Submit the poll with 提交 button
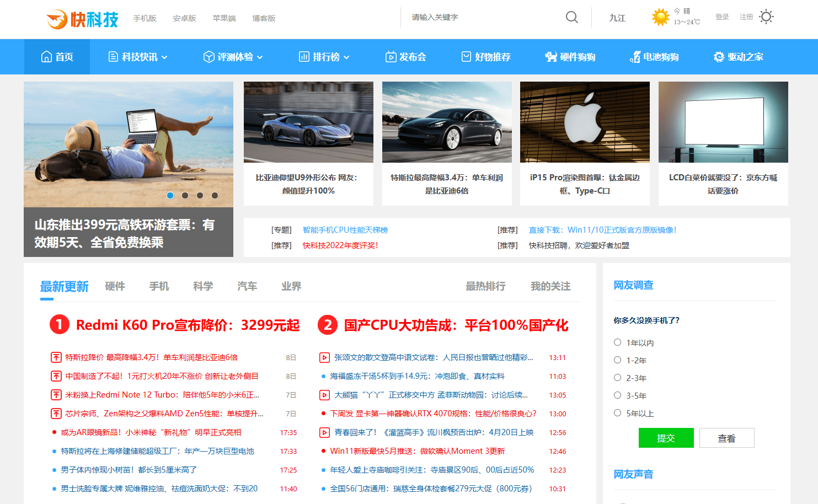Screen dimensions: 818x504 coord(666,438)
